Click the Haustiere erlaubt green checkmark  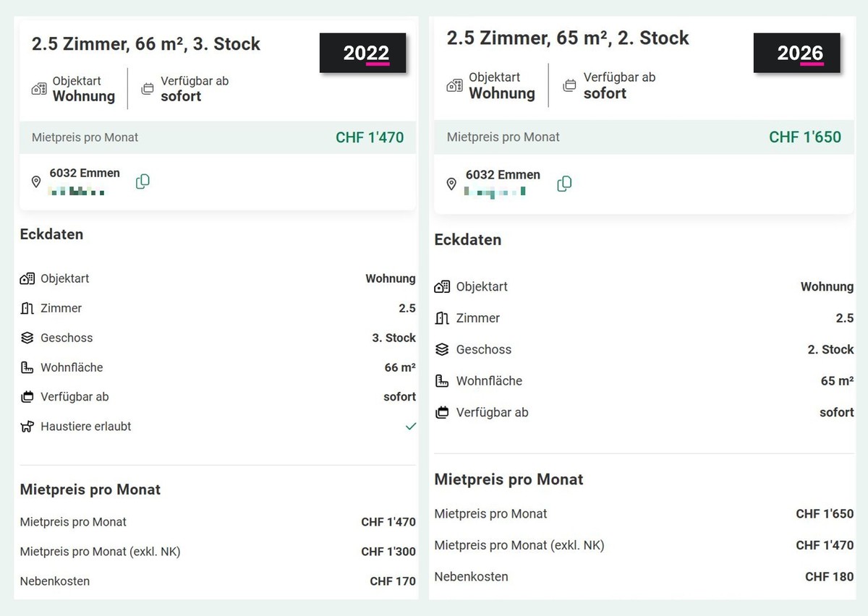[411, 427]
